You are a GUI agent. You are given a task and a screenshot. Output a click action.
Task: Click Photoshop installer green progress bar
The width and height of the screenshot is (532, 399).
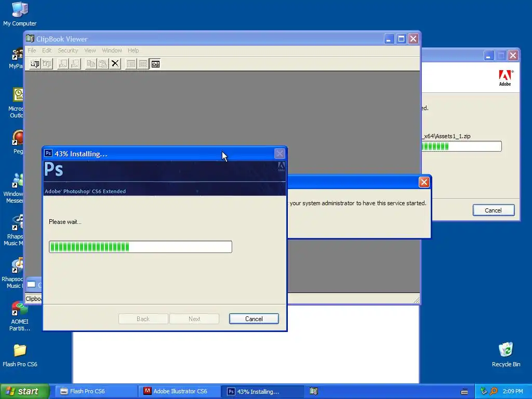tap(140, 247)
